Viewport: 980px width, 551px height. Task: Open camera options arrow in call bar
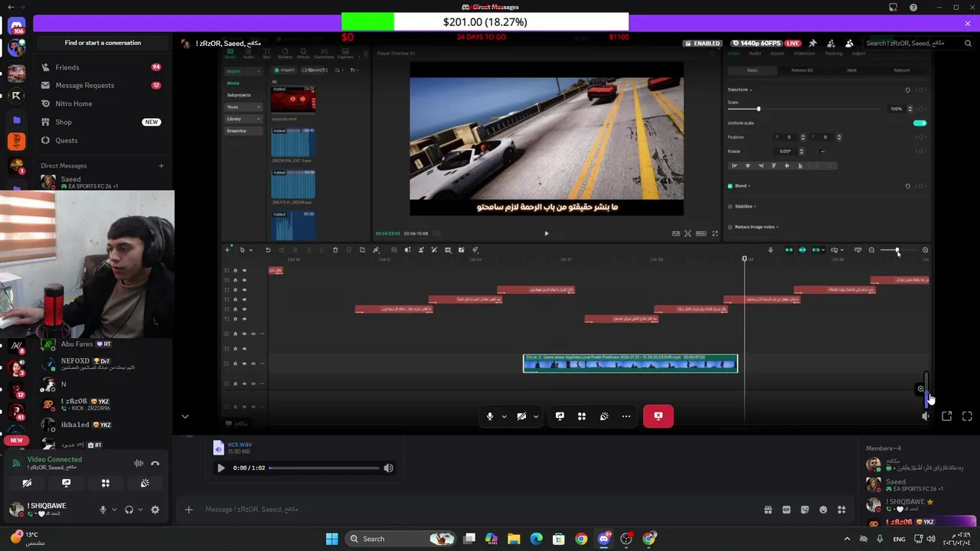[x=535, y=416]
